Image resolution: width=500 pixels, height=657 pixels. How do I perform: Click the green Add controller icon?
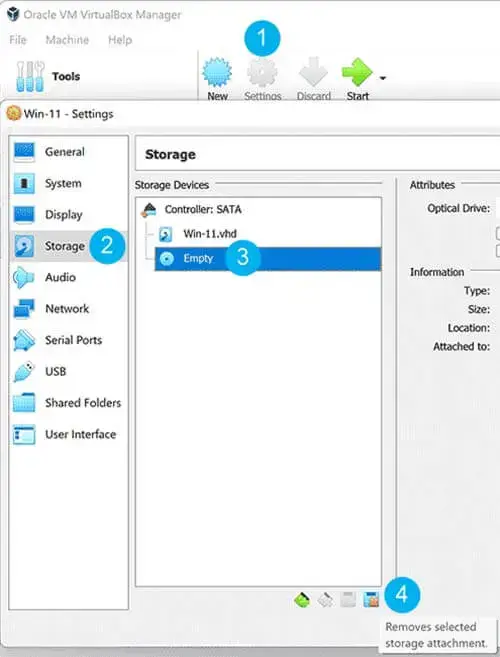coord(302,600)
